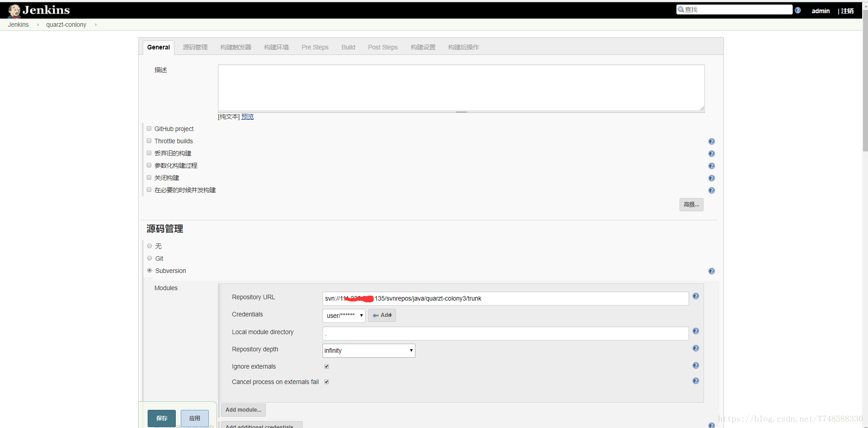Screen dimensions: 868x428
Task: Switch to the 构建环境 tab
Action: pyautogui.click(x=276, y=47)
